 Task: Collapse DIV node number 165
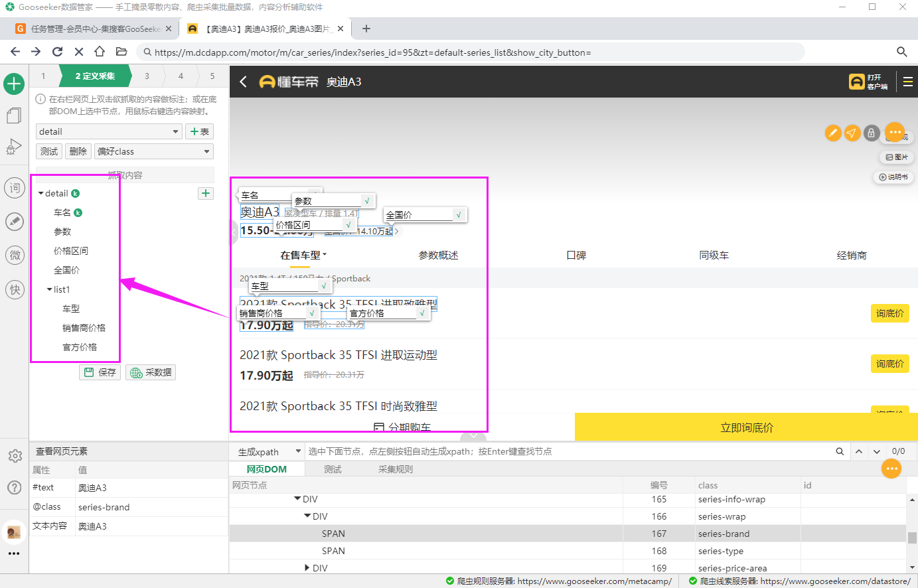[298, 499]
